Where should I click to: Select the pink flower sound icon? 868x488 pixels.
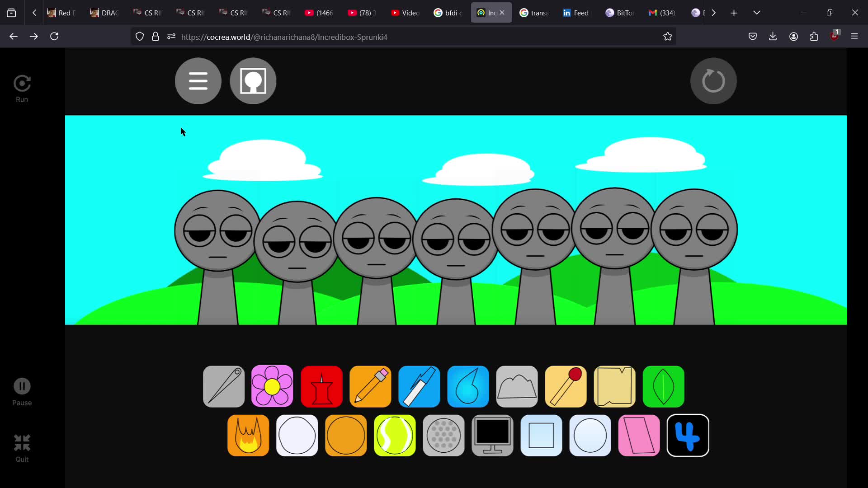[272, 386]
